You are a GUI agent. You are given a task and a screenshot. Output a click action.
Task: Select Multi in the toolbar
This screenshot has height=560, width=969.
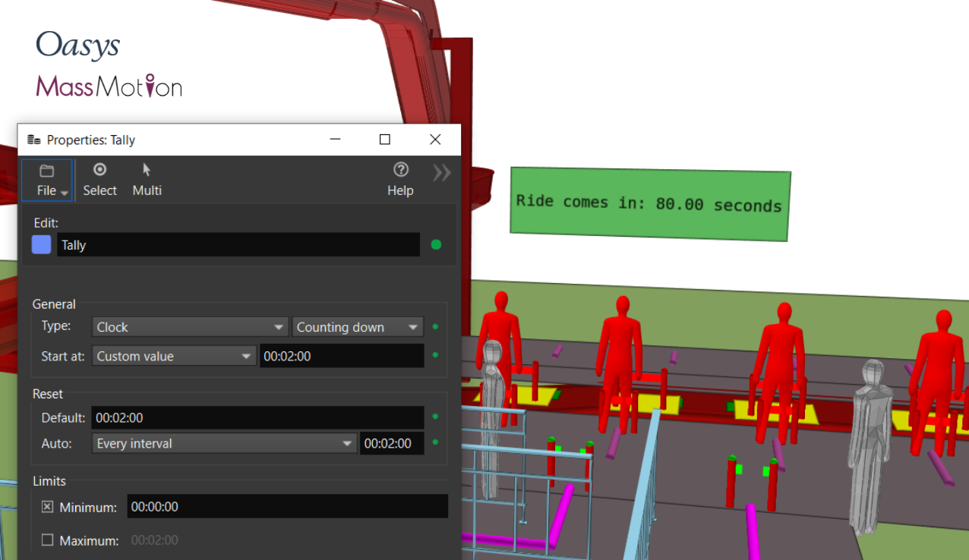click(x=147, y=190)
